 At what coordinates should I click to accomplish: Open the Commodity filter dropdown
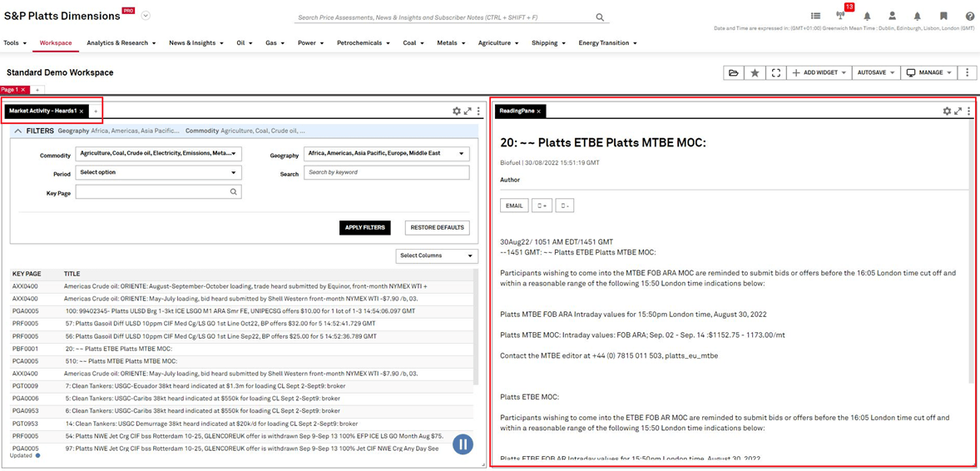click(158, 153)
